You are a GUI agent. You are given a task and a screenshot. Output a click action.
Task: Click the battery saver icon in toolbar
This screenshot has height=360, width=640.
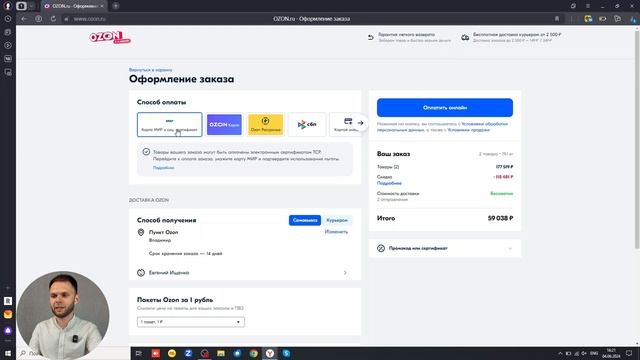pyautogui.click(x=602, y=19)
